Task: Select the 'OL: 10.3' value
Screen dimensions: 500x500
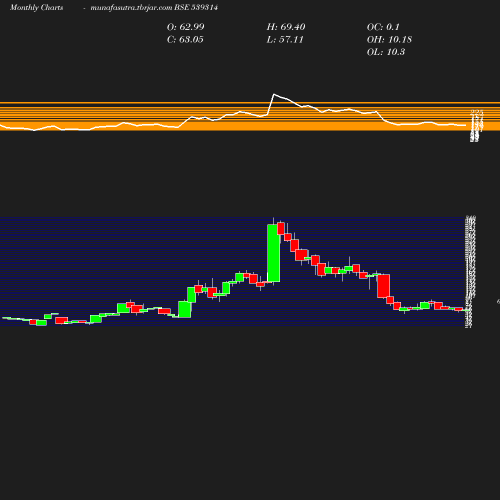Action: (x=386, y=52)
